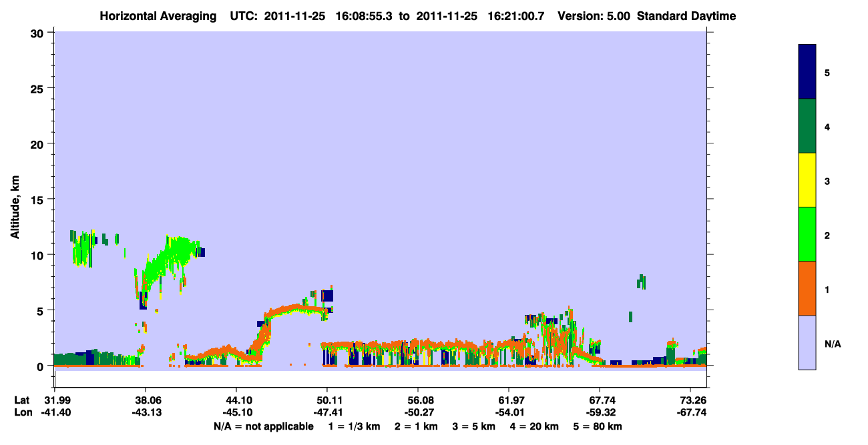Click the longitude value '-43.13'
The height and width of the screenshot is (445, 868).
pyautogui.click(x=146, y=412)
